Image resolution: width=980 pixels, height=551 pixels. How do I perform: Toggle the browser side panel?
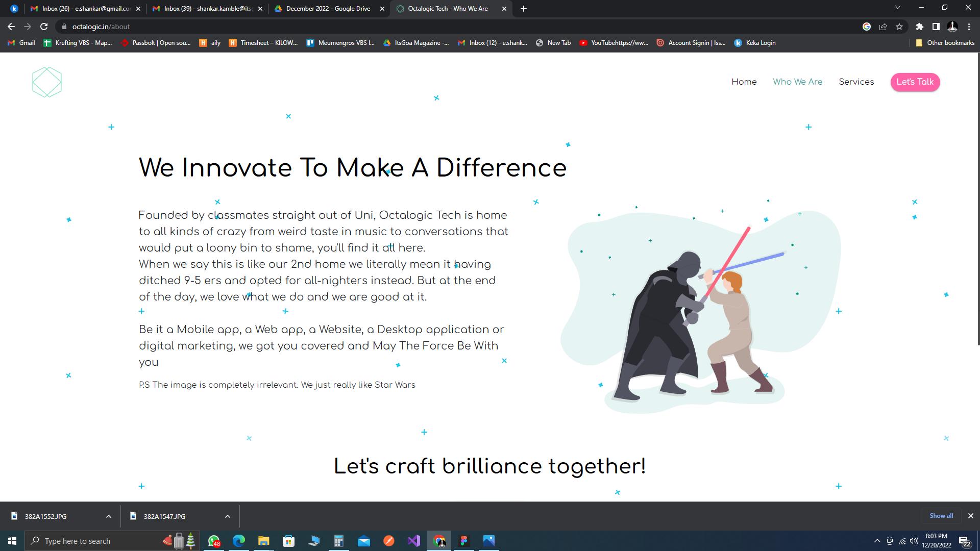click(x=936, y=27)
